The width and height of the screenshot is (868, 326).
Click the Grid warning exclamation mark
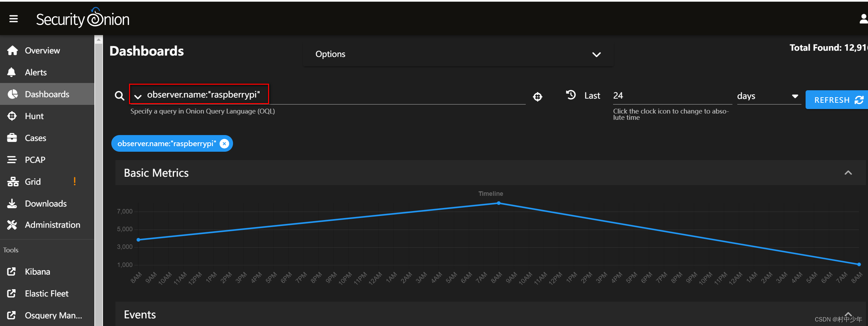[x=75, y=181]
